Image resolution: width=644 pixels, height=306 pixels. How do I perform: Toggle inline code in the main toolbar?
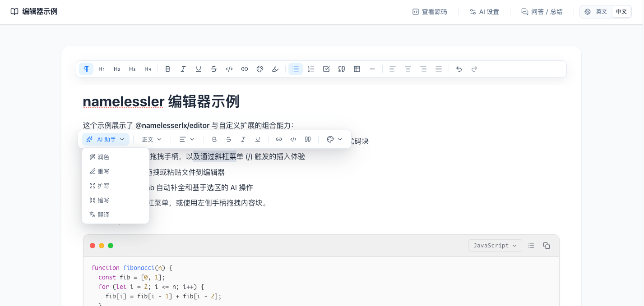click(x=229, y=69)
